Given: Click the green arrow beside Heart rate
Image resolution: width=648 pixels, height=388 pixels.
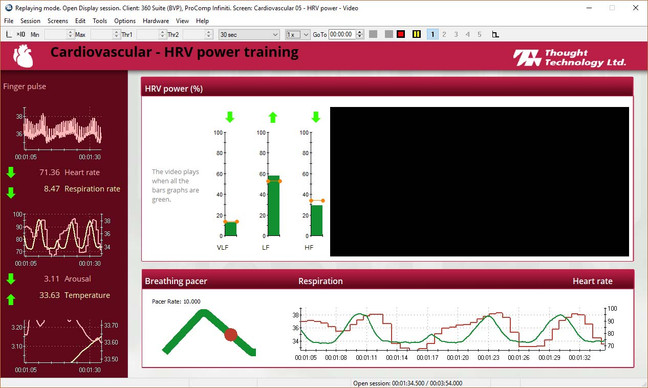Looking at the screenshot, I should 11,172.
